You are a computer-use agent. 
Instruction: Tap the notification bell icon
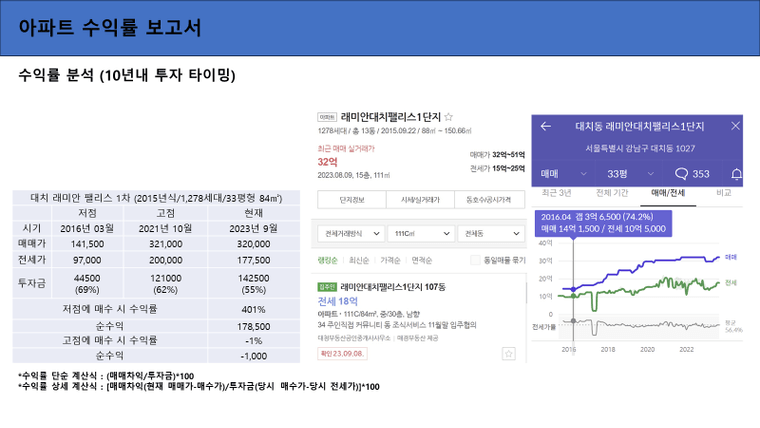coord(736,174)
